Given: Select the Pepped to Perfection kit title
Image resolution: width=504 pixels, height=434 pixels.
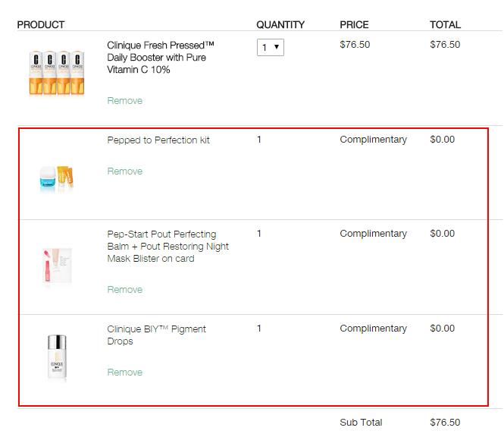Looking at the screenshot, I should (158, 140).
